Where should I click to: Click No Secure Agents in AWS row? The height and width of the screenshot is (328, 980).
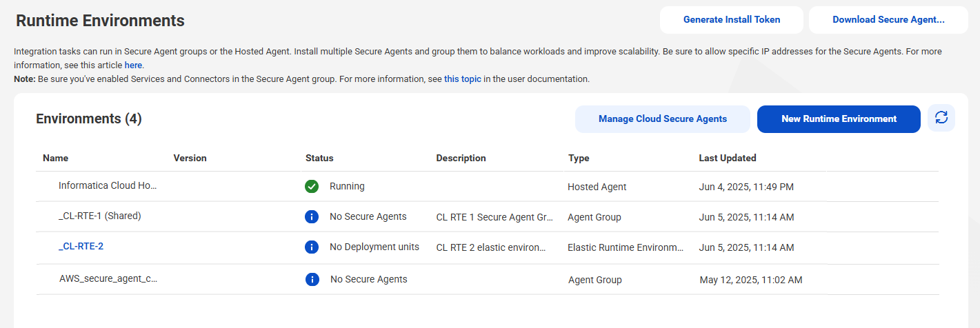click(x=369, y=280)
